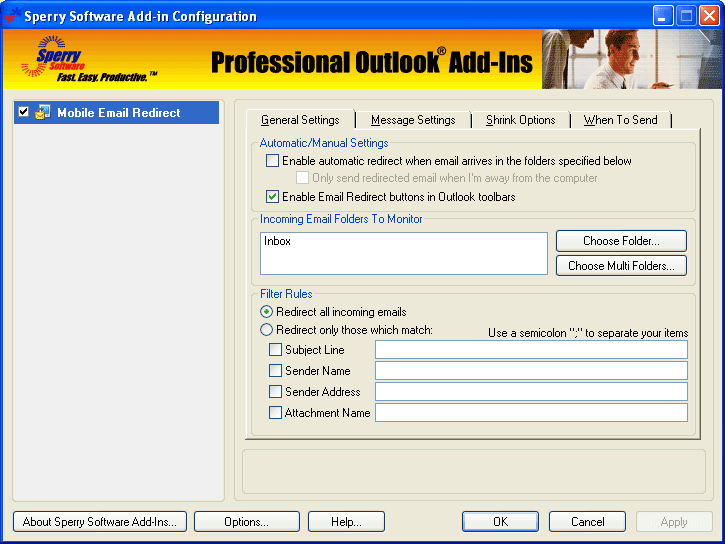The height and width of the screenshot is (544, 725).
Task: Check the Sender Address filter checkbox
Action: 275,392
